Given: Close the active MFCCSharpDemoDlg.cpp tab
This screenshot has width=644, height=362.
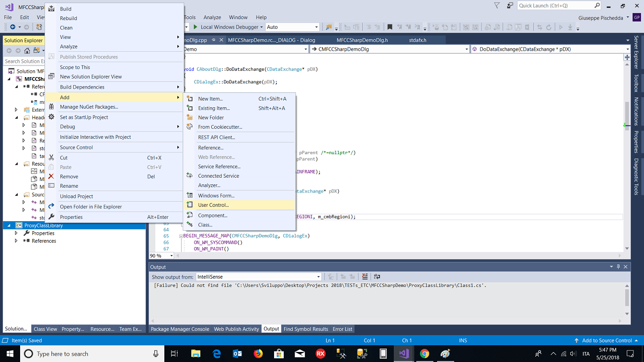Looking at the screenshot, I should pyautogui.click(x=221, y=40).
